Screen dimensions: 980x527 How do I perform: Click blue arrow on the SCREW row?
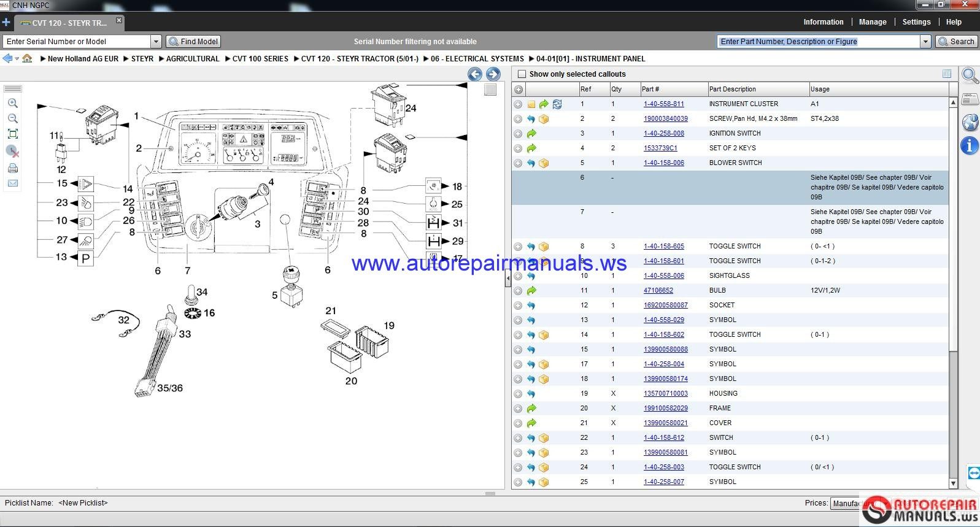531,119
